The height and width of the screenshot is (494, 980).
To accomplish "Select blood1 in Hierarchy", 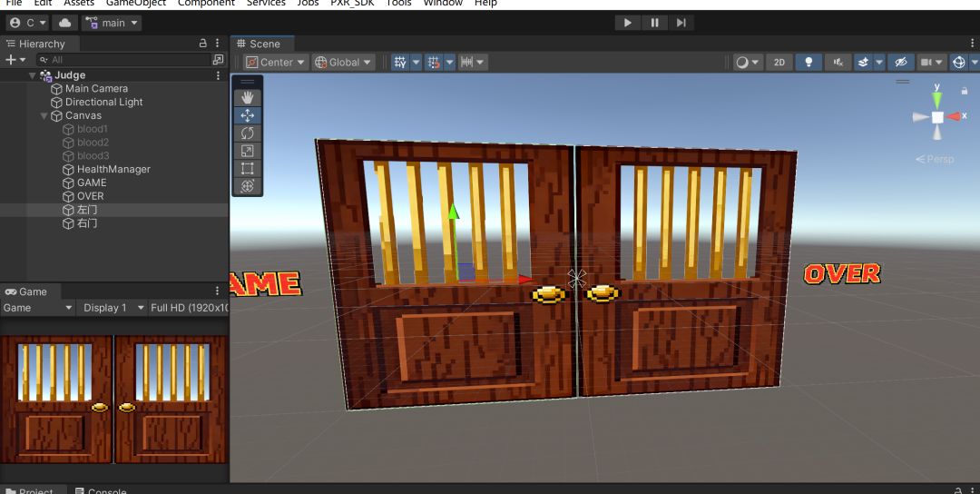I will tap(92, 129).
